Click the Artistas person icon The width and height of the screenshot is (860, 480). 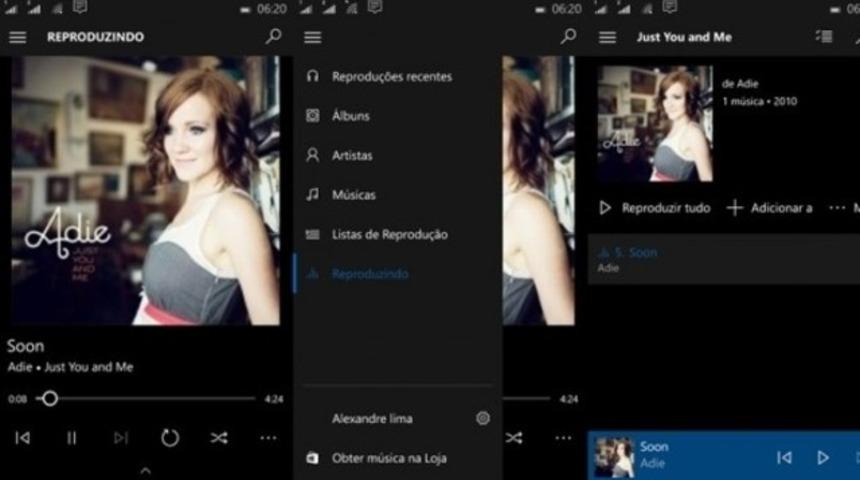[x=313, y=155]
